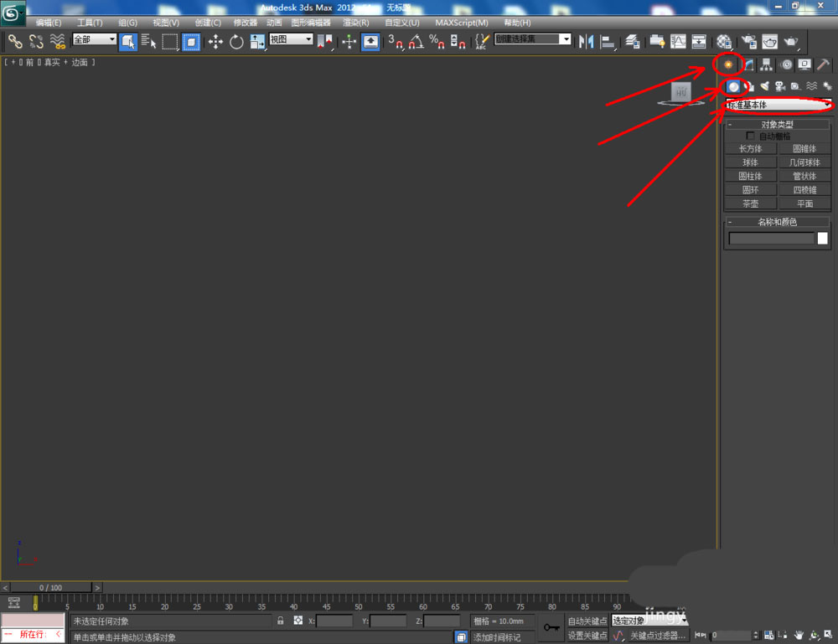Click the Select and Link chain icon
The height and width of the screenshot is (644, 838).
(15, 41)
